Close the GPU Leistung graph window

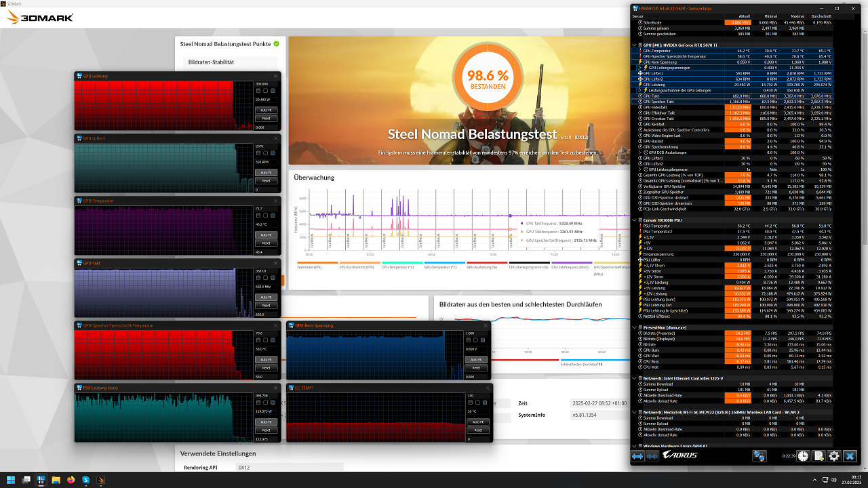click(275, 76)
